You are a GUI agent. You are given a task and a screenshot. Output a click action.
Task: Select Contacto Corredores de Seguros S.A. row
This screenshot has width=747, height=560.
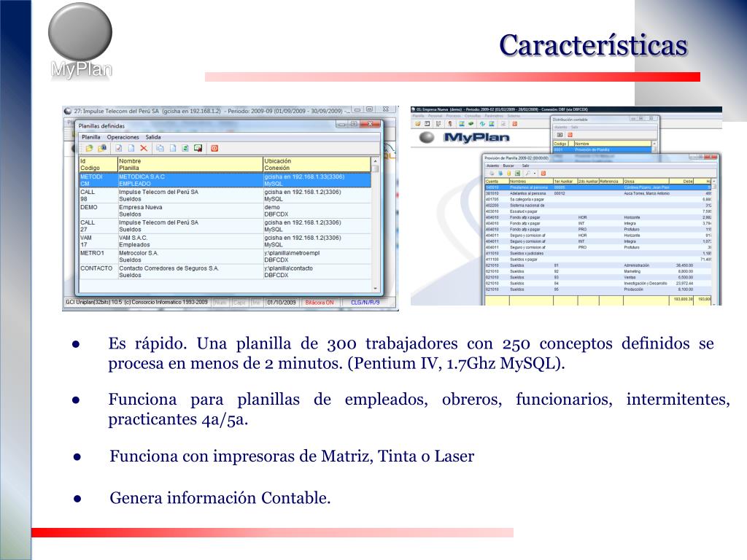pos(225,271)
